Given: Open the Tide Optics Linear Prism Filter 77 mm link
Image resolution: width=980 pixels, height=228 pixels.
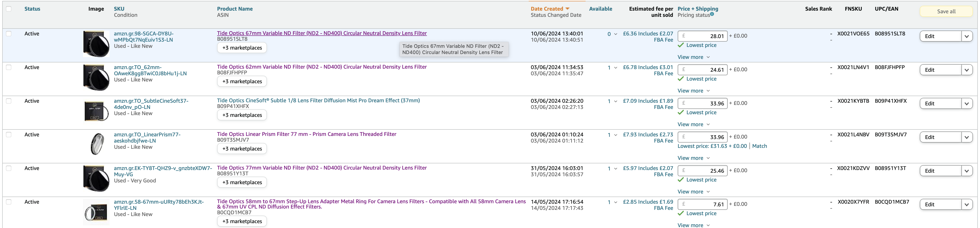Looking at the screenshot, I should 307,134.
